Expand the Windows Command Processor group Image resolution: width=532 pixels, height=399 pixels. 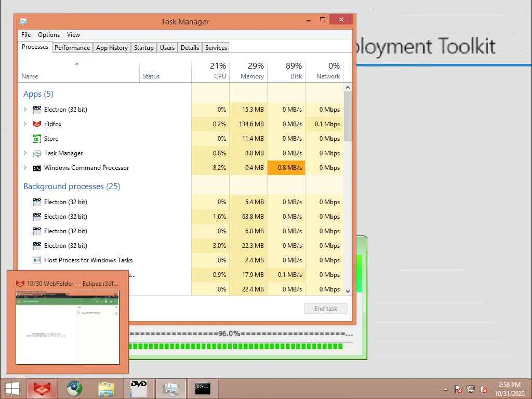point(25,168)
